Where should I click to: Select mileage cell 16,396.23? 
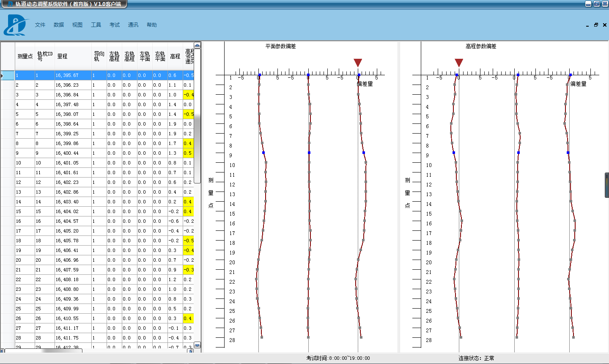pos(73,85)
